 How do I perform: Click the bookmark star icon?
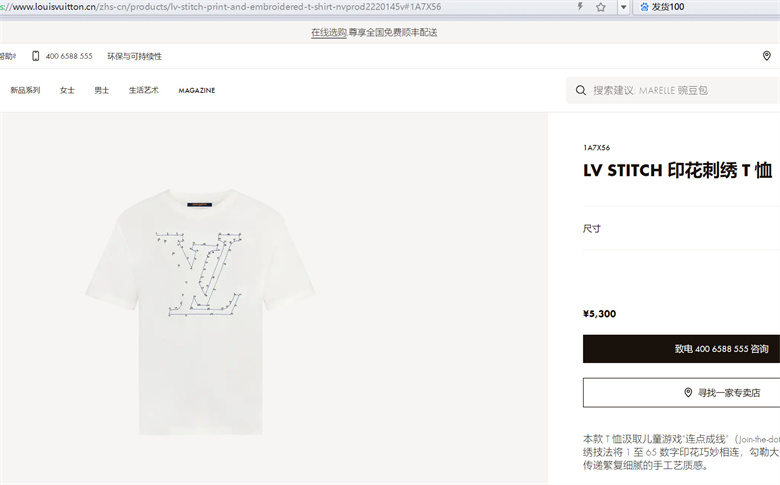click(601, 7)
